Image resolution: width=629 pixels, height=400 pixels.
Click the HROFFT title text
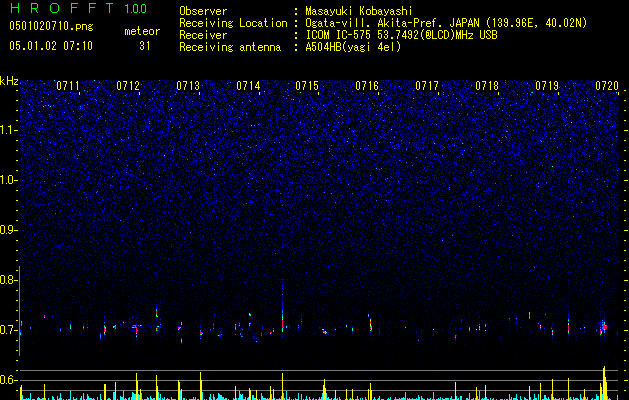pyautogui.click(x=62, y=8)
